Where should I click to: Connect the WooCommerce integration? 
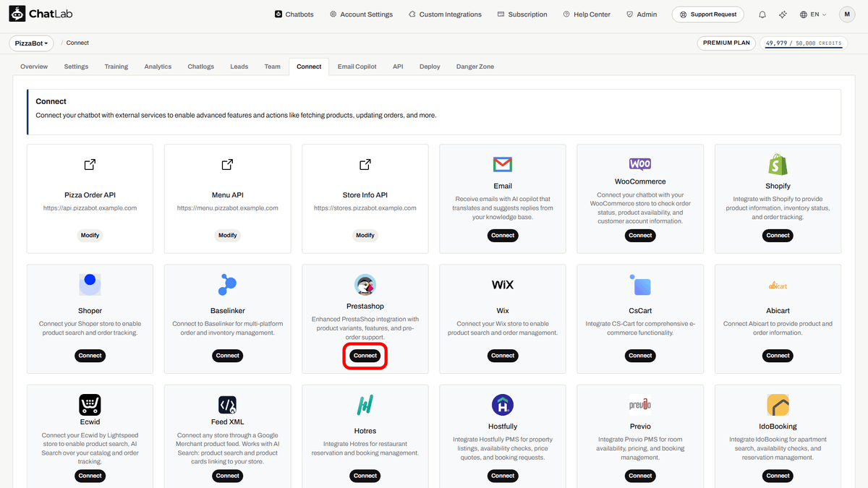point(640,235)
